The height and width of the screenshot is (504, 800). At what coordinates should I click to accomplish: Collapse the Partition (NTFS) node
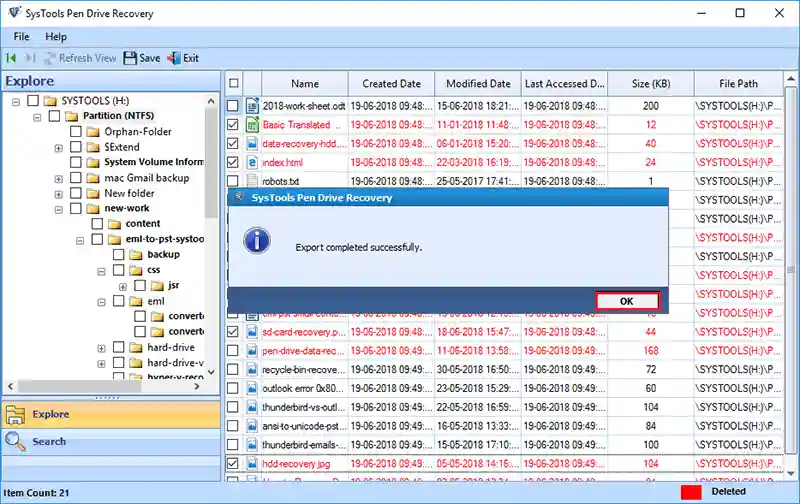(x=37, y=117)
